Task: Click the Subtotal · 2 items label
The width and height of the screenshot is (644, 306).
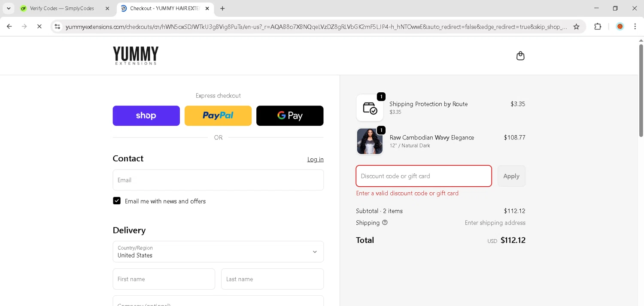Action: pyautogui.click(x=379, y=211)
